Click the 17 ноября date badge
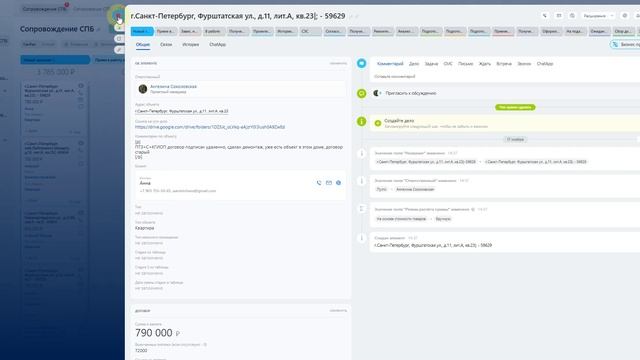The height and width of the screenshot is (360, 640). [515, 140]
